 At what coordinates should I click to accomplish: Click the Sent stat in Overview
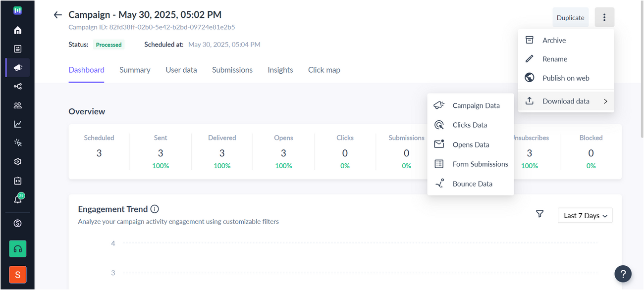(161, 151)
